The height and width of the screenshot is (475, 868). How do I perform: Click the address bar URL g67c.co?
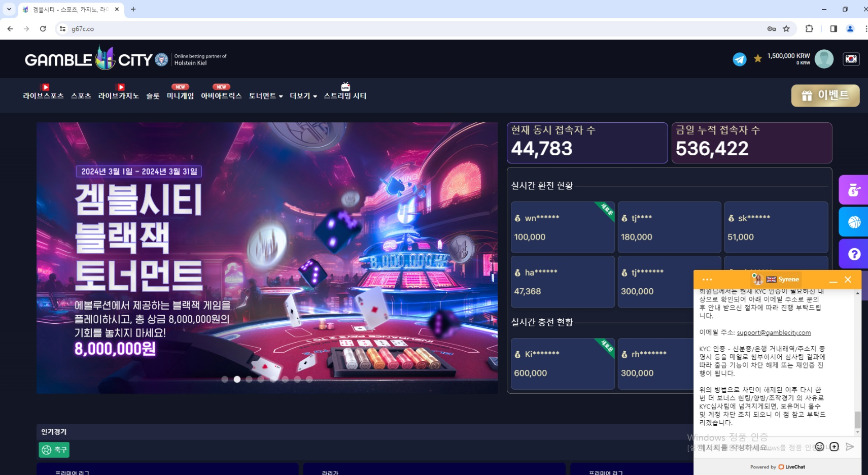click(x=83, y=29)
